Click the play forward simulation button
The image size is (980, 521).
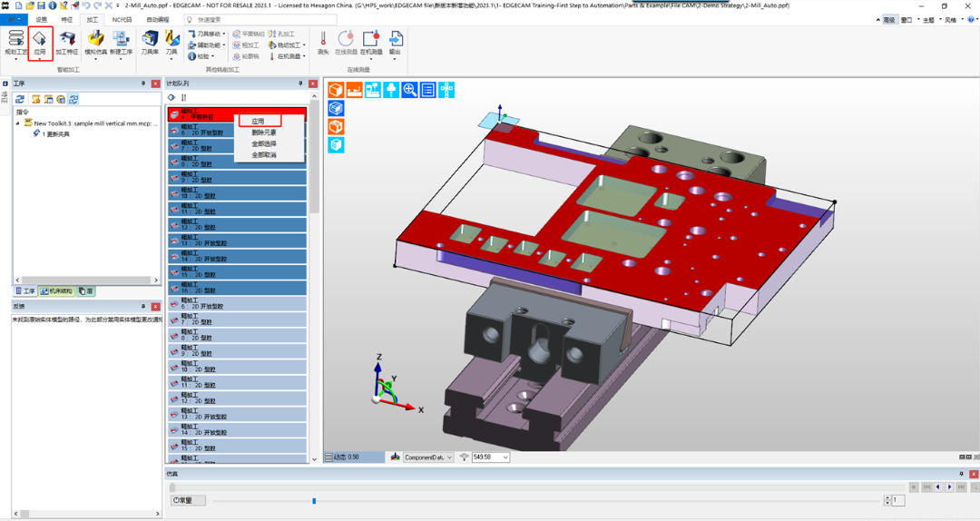tap(949, 487)
